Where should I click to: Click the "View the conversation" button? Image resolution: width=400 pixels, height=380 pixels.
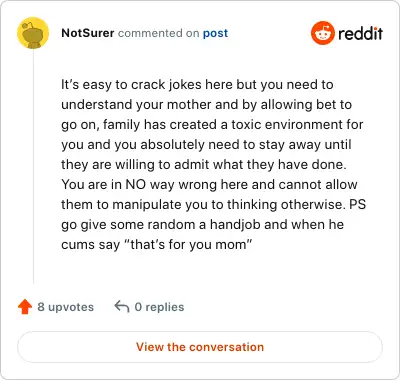(200, 347)
